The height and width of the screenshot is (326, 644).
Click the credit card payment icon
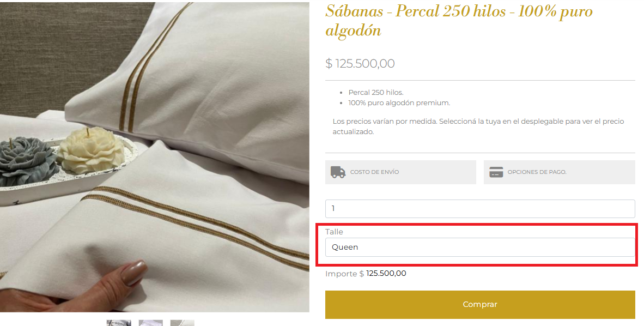click(x=496, y=172)
